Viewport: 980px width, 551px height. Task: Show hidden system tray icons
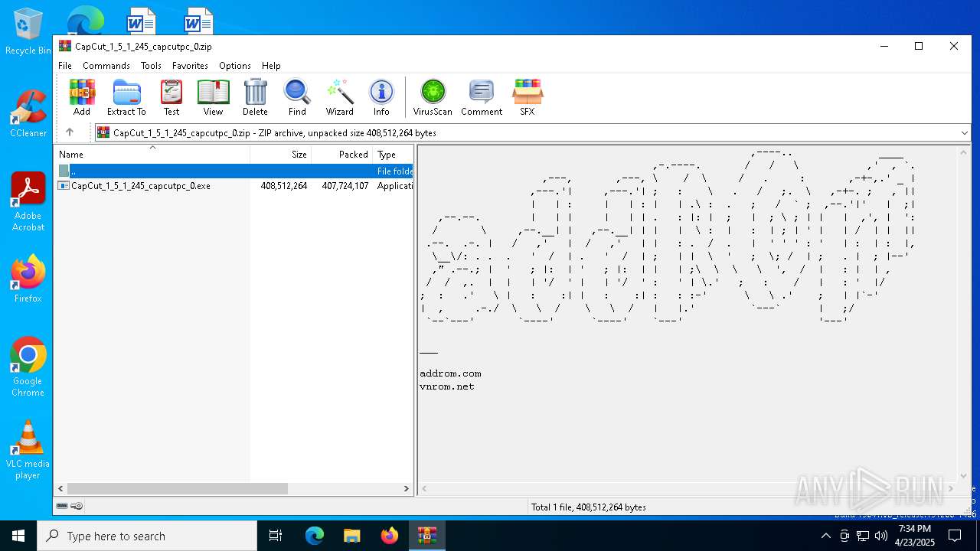coord(825,536)
